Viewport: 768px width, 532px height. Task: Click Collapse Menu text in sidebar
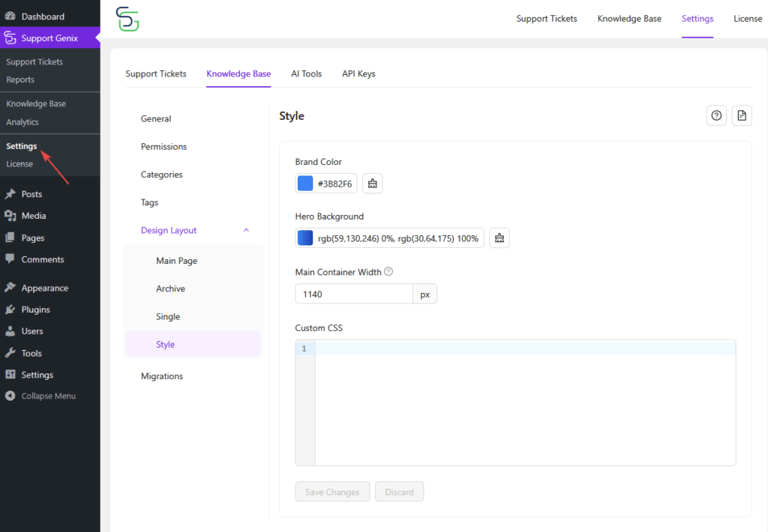coord(49,396)
